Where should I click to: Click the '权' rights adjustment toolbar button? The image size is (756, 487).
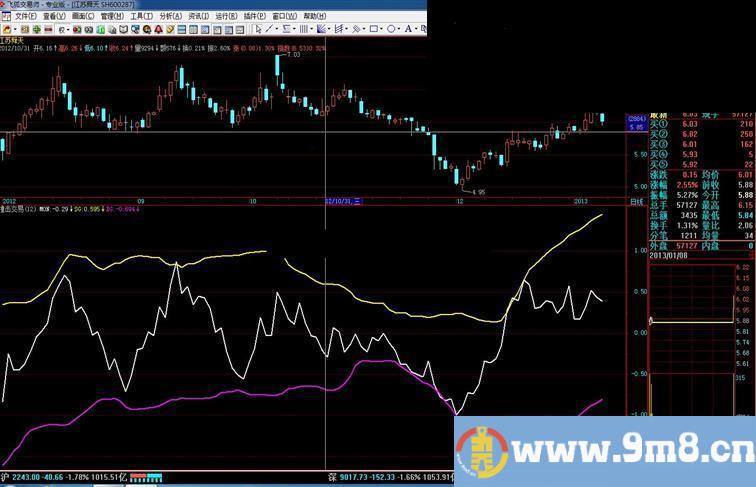coord(62,29)
